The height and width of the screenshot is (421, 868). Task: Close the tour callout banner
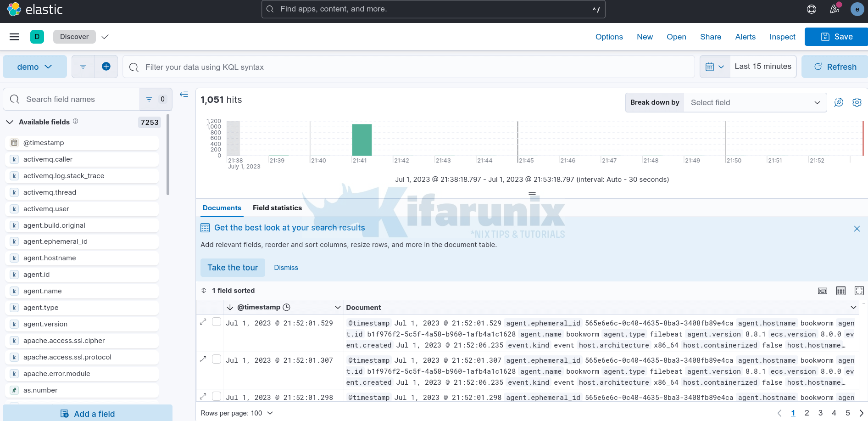pyautogui.click(x=857, y=229)
